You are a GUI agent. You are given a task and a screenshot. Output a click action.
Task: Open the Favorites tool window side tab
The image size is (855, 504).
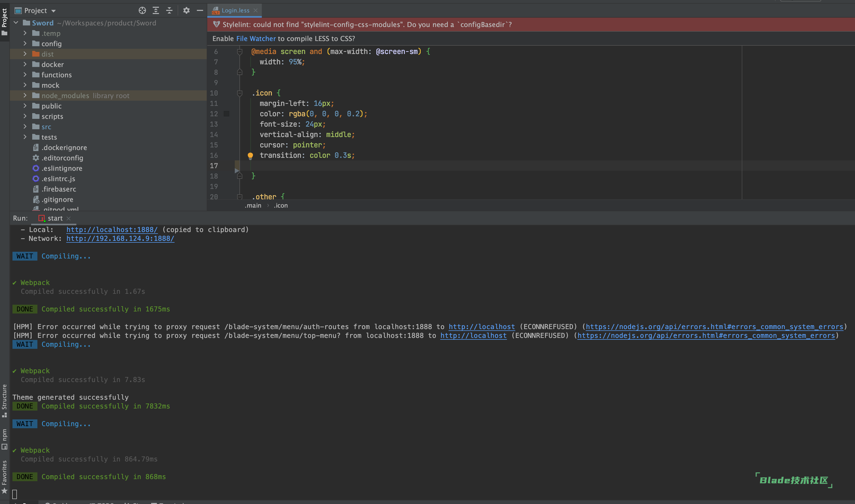pyautogui.click(x=4, y=477)
